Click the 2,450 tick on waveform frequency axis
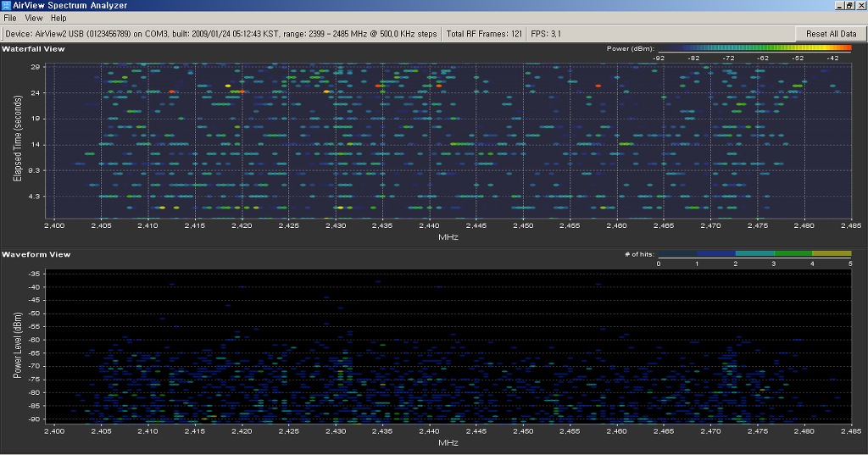868x455 pixels. (523, 431)
